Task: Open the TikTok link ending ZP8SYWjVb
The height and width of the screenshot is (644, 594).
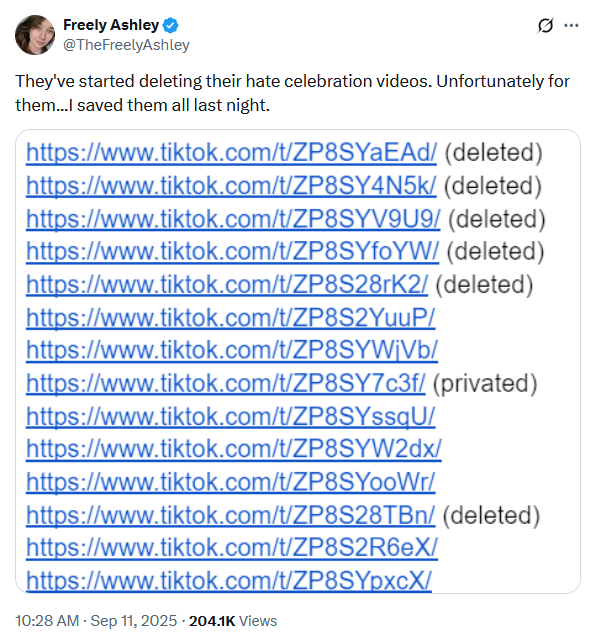Action: coord(232,350)
